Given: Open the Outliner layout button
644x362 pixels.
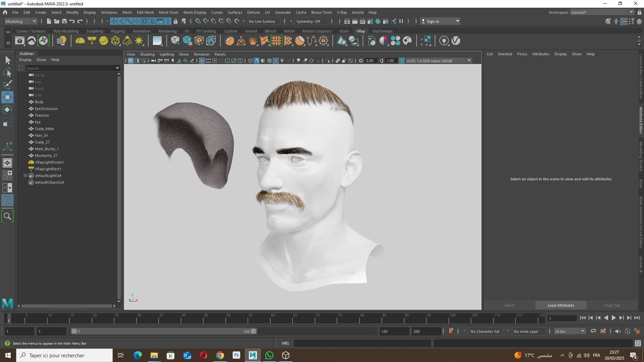Looking at the screenshot, I should point(7,200).
